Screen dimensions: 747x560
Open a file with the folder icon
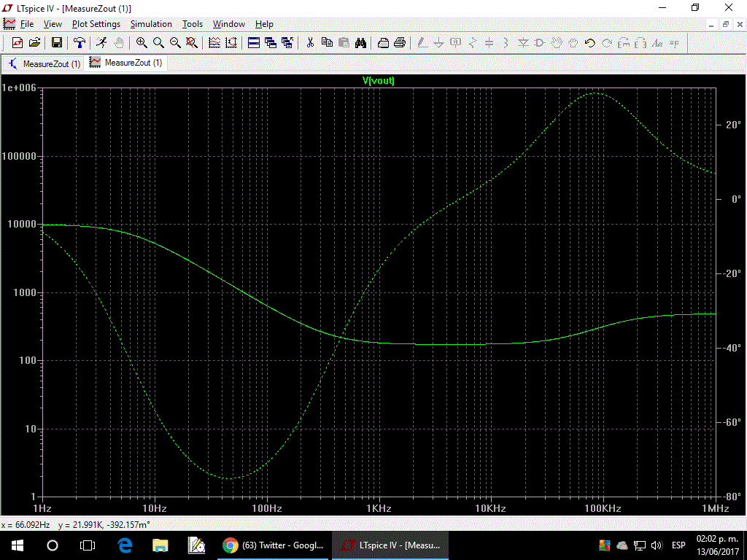(x=34, y=43)
